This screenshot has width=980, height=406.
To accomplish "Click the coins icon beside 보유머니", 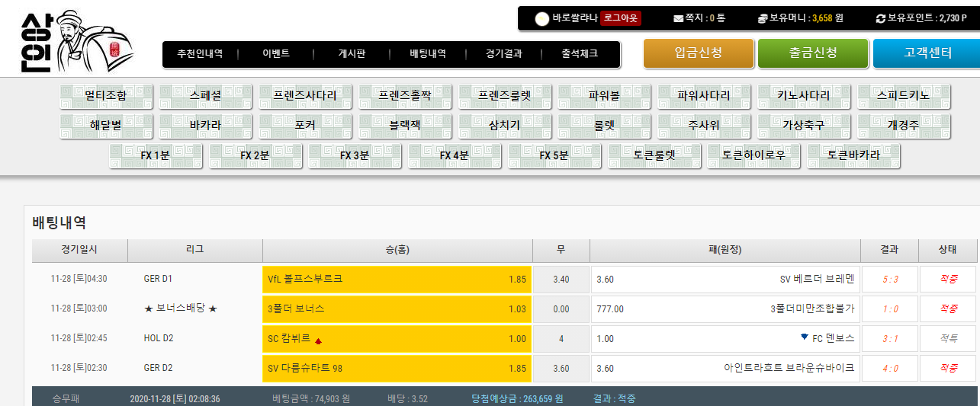I will (762, 18).
